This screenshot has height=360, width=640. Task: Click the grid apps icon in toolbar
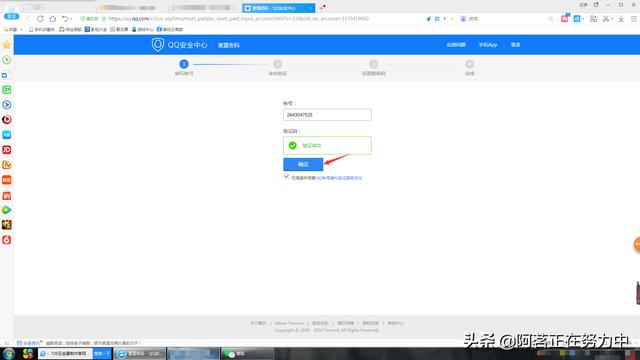(593, 19)
